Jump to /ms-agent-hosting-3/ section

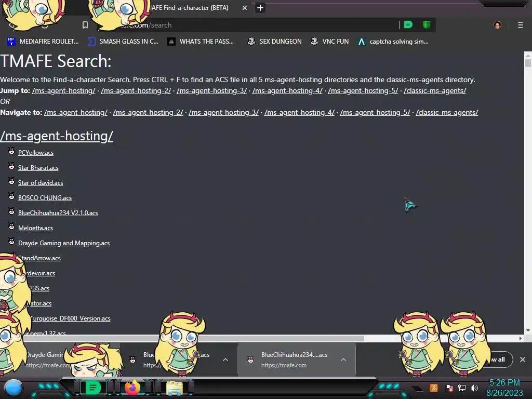coord(212,90)
